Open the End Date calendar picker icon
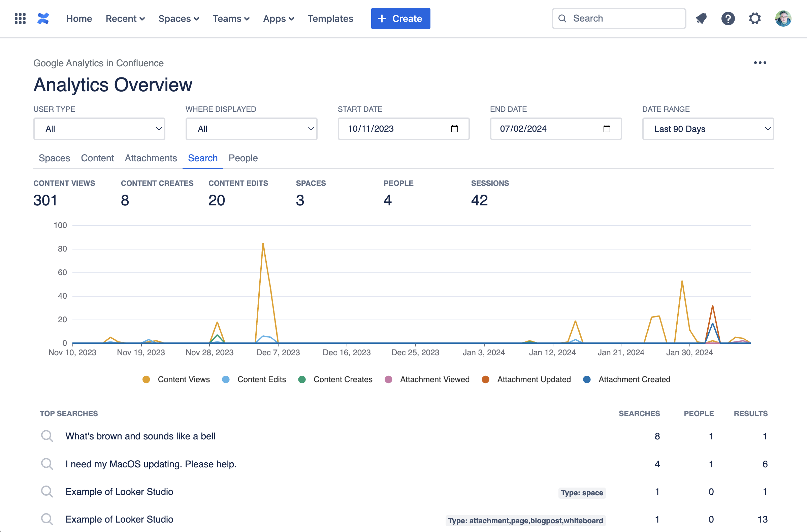The image size is (807, 532). (607, 129)
